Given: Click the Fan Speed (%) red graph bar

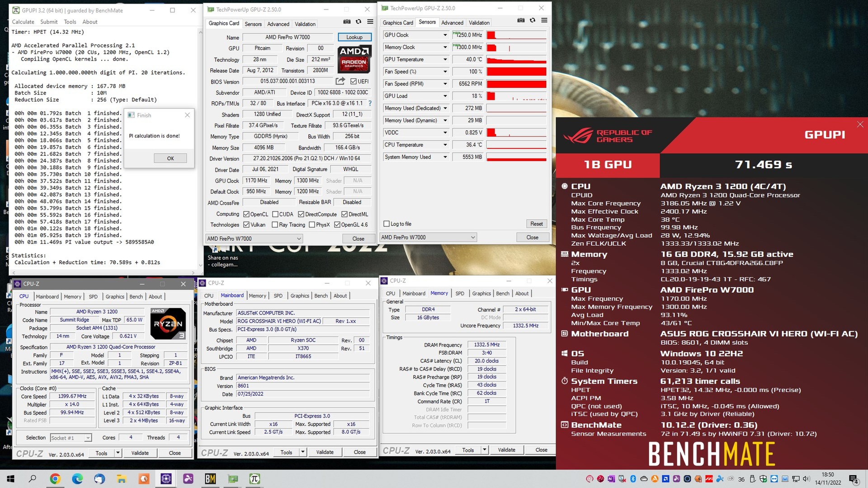Looking at the screenshot, I should click(x=516, y=71).
